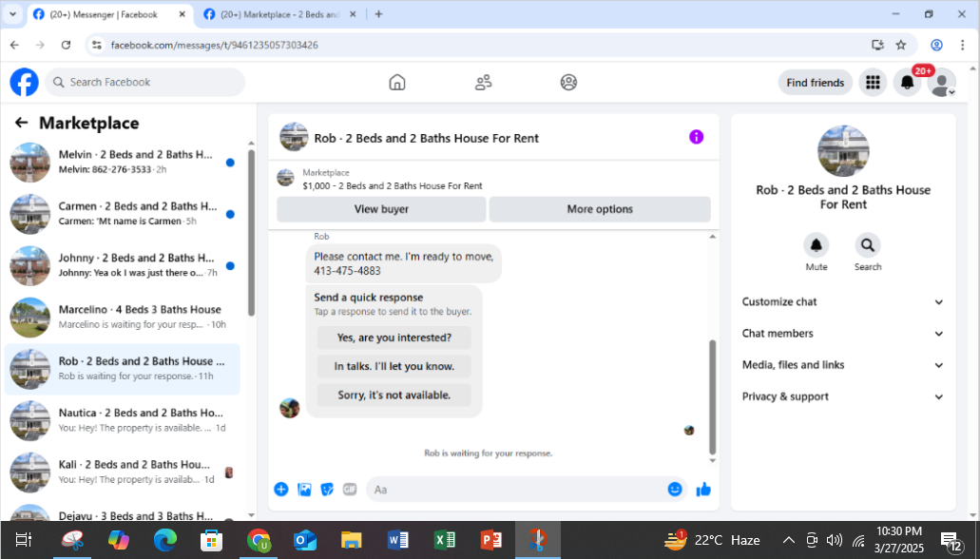Open the taskbar notification center icon

[951, 541]
